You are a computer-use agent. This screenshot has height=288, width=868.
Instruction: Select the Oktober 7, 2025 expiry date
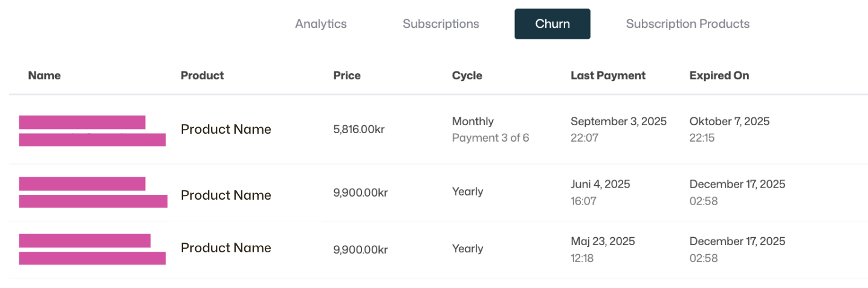click(x=729, y=122)
